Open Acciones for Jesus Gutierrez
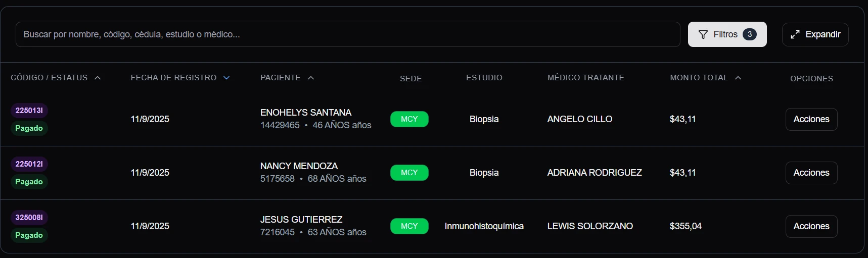Viewport: 868px width, 258px height. [x=811, y=226]
